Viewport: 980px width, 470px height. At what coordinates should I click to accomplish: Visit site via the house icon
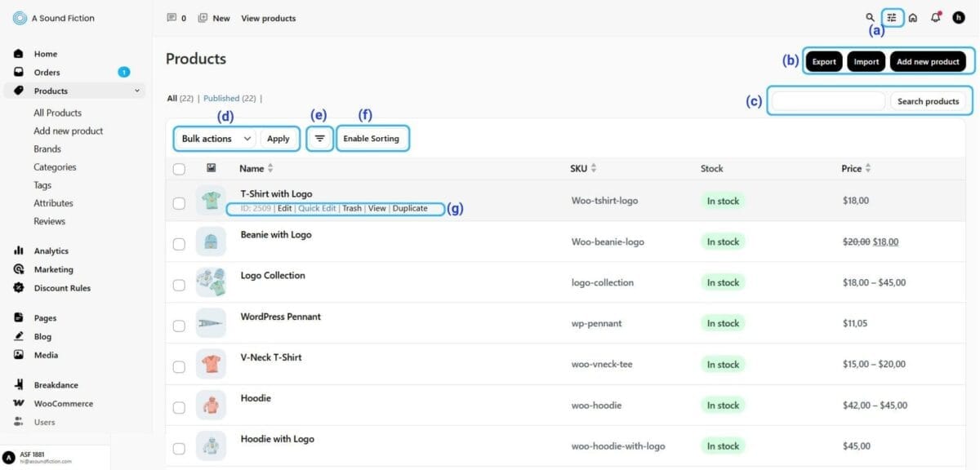pos(913,17)
